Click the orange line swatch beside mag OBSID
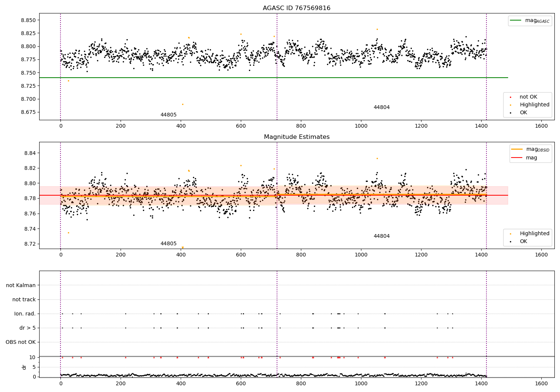This screenshot has height=392, width=560. pos(517,149)
